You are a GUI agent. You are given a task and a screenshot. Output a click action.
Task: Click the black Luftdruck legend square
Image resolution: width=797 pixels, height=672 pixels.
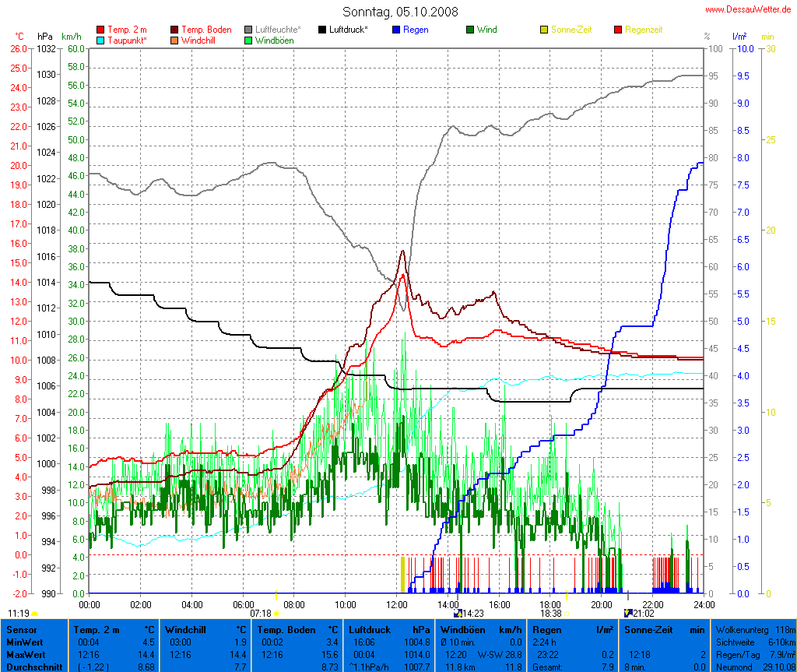tap(322, 30)
